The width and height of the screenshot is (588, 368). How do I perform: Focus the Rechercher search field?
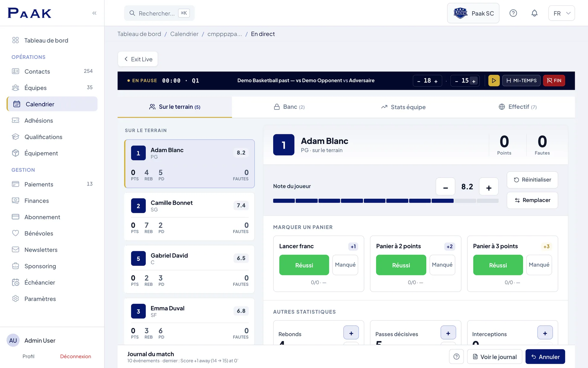point(159,13)
